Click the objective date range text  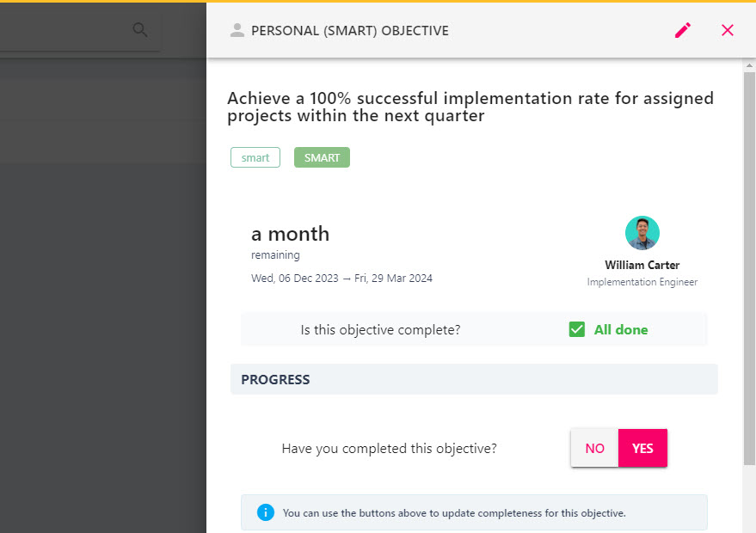pos(341,278)
